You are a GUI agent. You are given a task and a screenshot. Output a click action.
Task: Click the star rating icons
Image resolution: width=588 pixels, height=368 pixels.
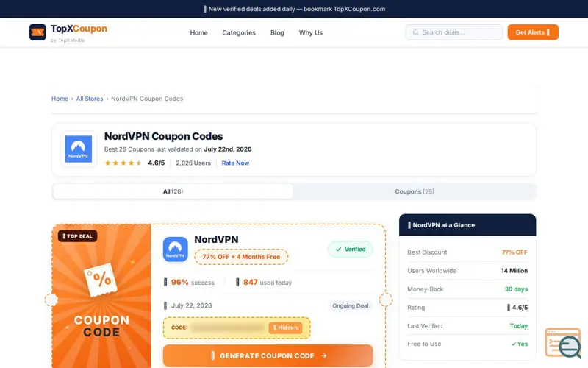click(123, 163)
